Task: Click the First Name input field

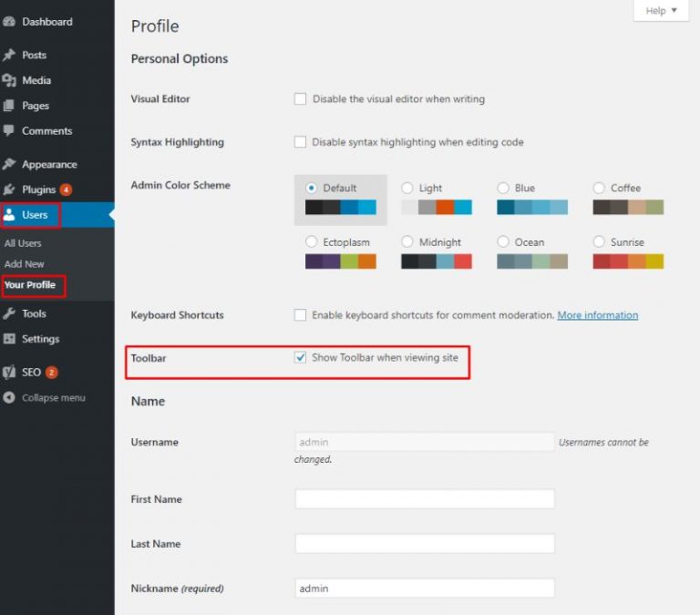Action: 425,499
